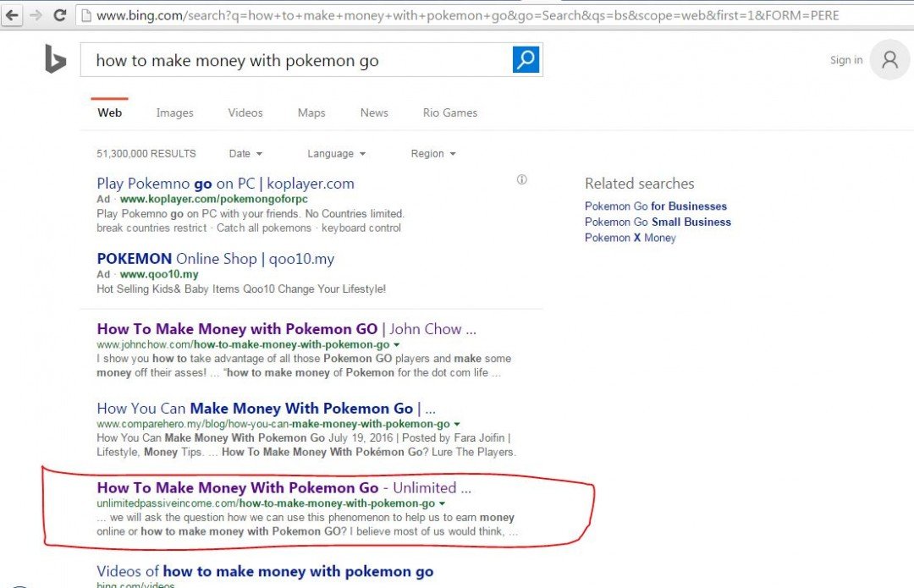This screenshot has width=914, height=588.
Task: Switch to the Images tab
Action: click(175, 113)
